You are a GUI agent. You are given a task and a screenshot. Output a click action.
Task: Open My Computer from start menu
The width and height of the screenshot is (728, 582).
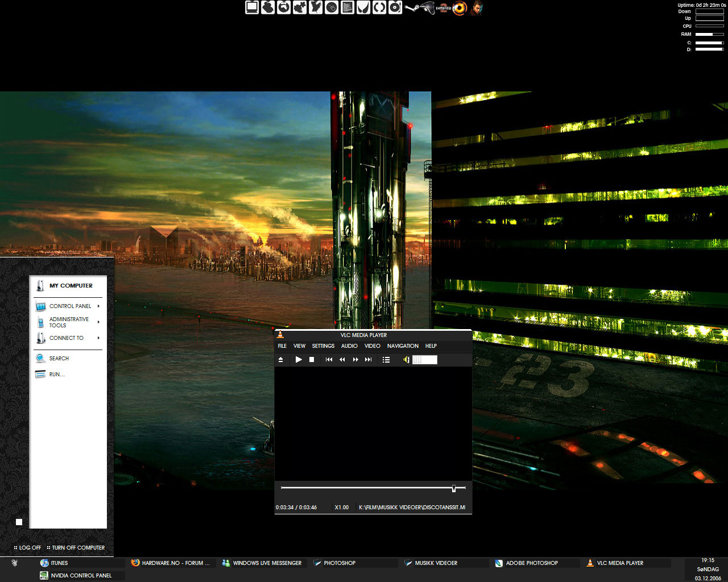68,286
